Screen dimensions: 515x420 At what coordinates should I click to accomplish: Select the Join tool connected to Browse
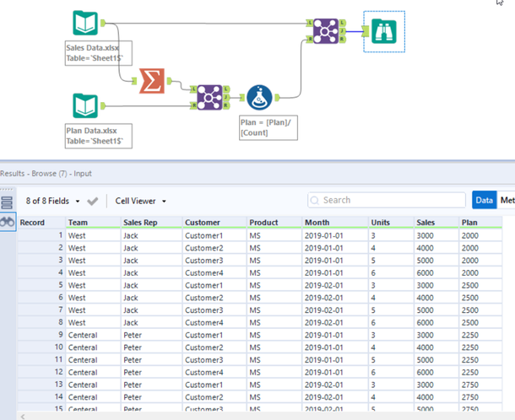tap(326, 31)
